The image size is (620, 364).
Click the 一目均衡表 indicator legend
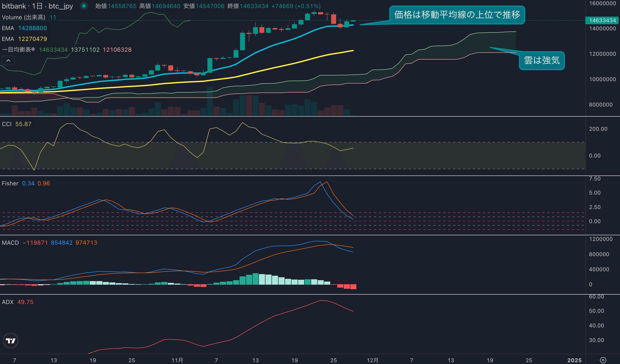(x=18, y=50)
